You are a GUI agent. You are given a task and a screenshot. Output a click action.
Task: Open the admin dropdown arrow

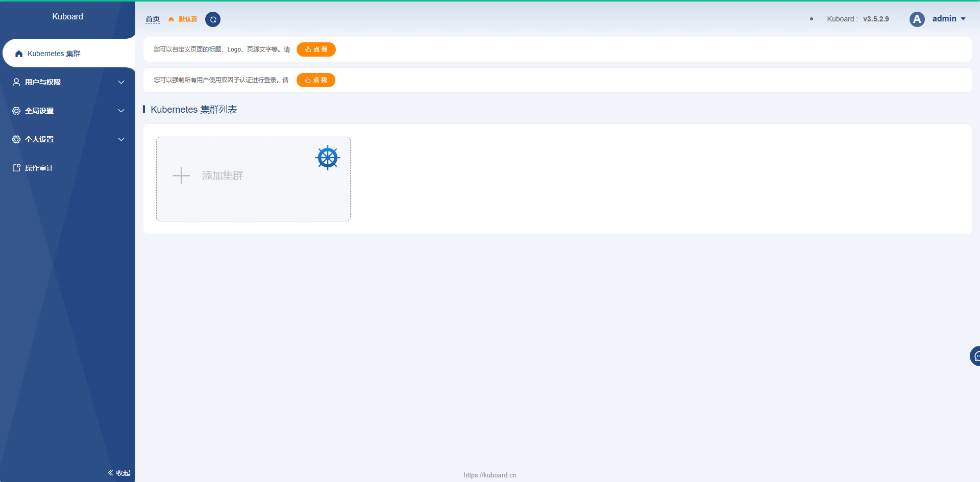pos(963,19)
